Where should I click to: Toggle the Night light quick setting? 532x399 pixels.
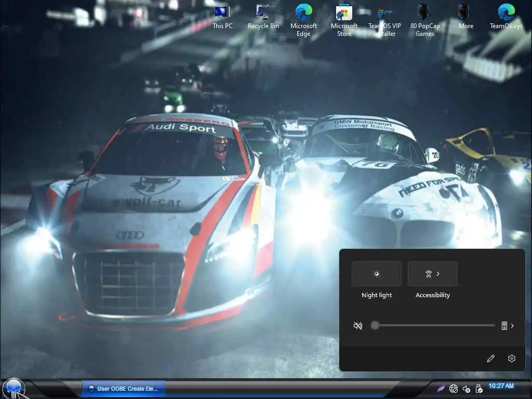pyautogui.click(x=376, y=273)
